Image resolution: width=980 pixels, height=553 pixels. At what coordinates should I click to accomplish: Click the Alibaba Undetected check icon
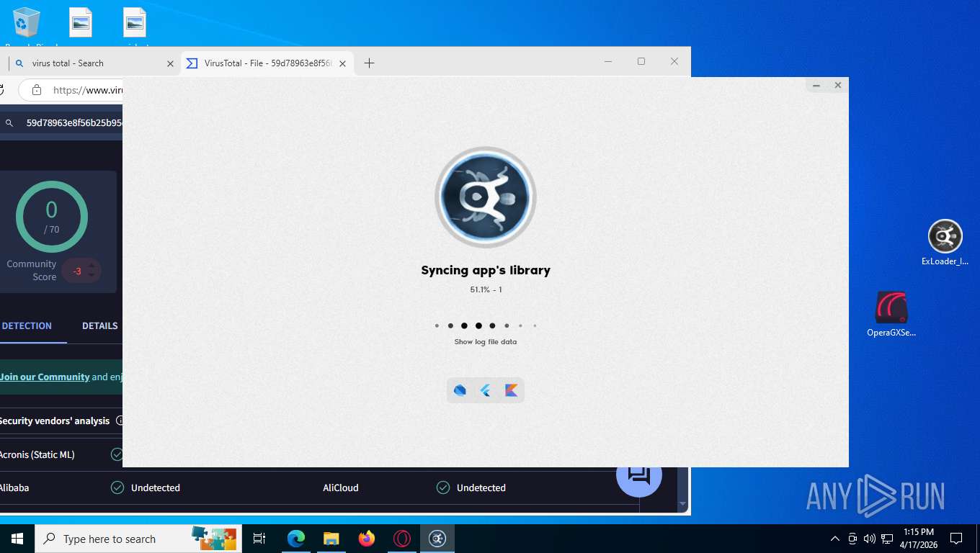pos(117,487)
